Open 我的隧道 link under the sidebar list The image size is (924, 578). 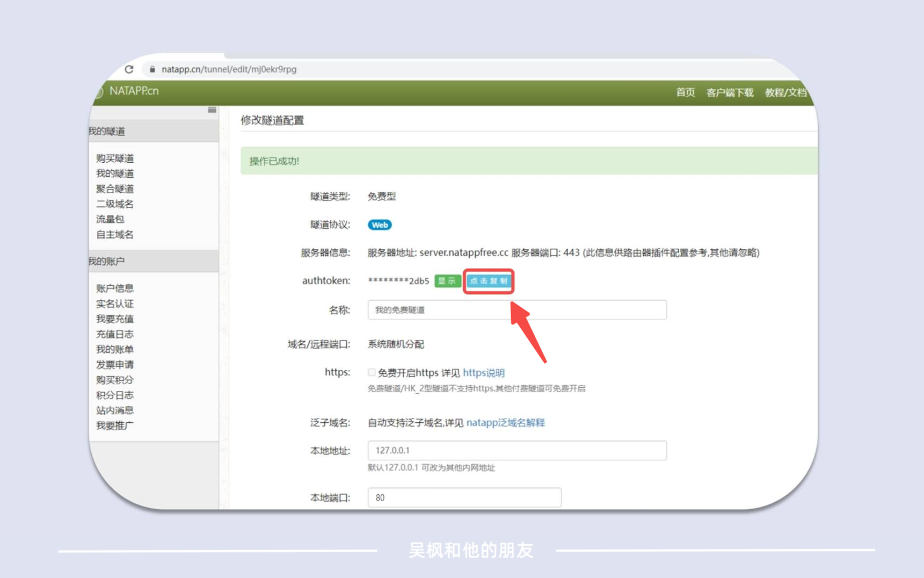click(x=115, y=173)
